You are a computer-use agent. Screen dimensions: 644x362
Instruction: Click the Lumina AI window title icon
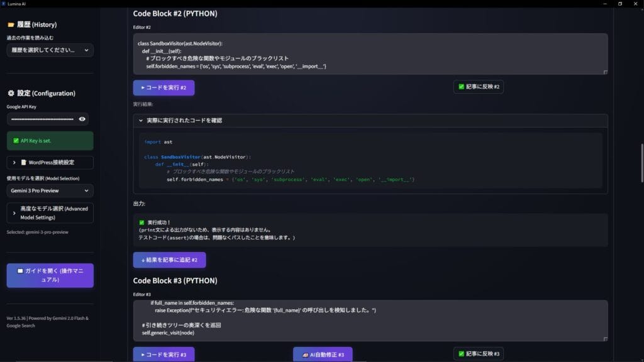tap(4, 4)
